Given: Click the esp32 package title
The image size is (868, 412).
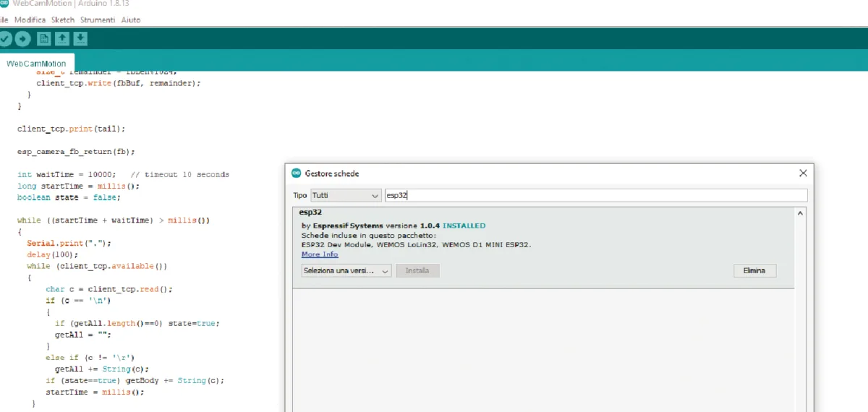Looking at the screenshot, I should [310, 213].
